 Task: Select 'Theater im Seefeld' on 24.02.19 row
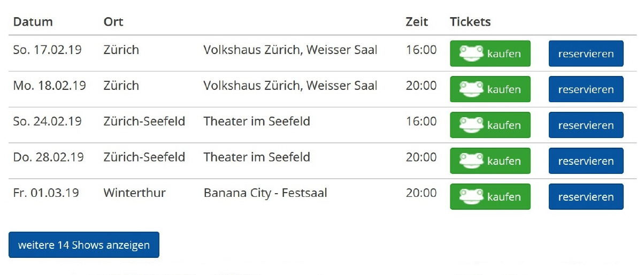257,121
